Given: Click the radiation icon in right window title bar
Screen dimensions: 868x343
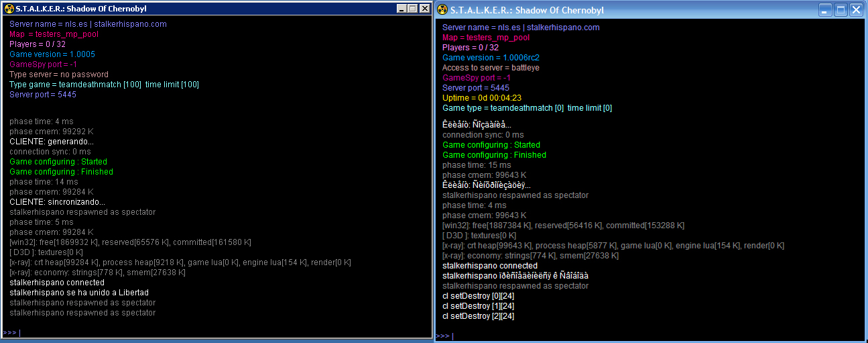Looking at the screenshot, I should tap(442, 10).
